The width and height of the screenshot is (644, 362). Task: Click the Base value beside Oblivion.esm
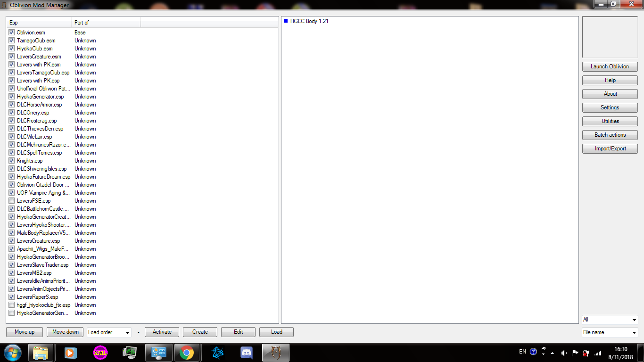(80, 33)
